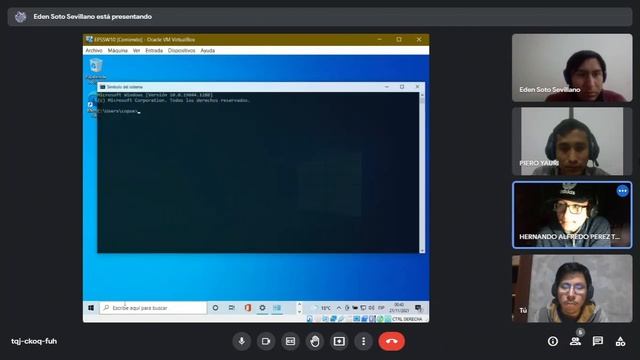The height and width of the screenshot is (360, 640).
Task: Open the clock and date flyout
Action: tap(399, 308)
